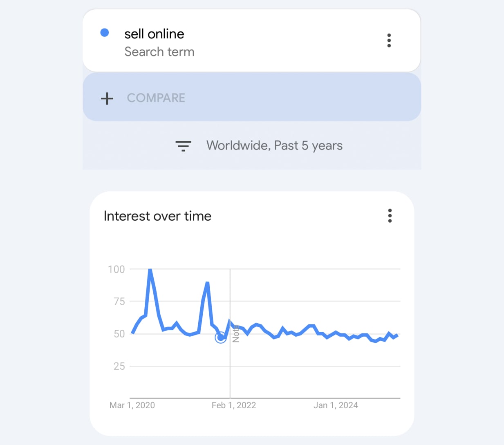This screenshot has width=504, height=445.
Task: Click the plus icon in the COMPARE bar
Action: tap(107, 98)
